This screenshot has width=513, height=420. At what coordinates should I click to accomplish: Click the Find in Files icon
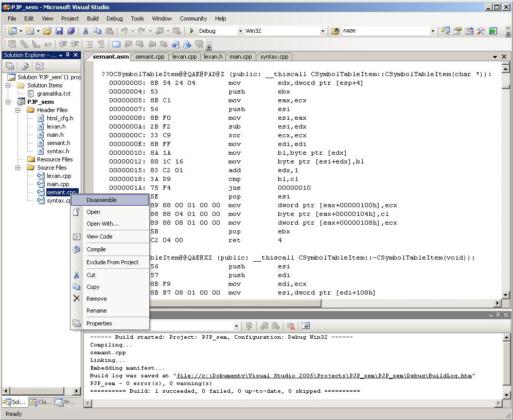[x=335, y=31]
